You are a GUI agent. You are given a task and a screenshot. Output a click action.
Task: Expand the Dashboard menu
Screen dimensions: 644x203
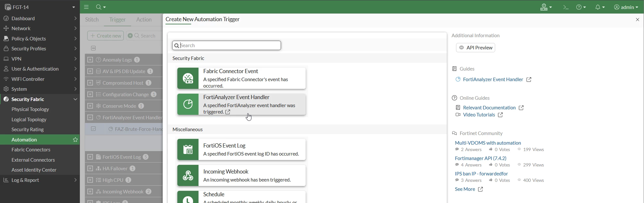click(40, 19)
